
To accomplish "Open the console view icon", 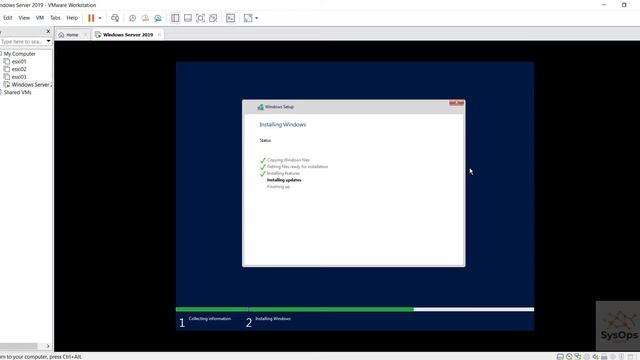I will click(231, 18).
